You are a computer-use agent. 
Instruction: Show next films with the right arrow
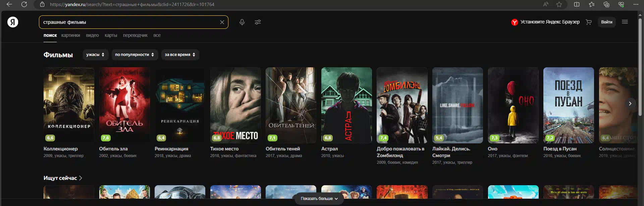coord(630,104)
